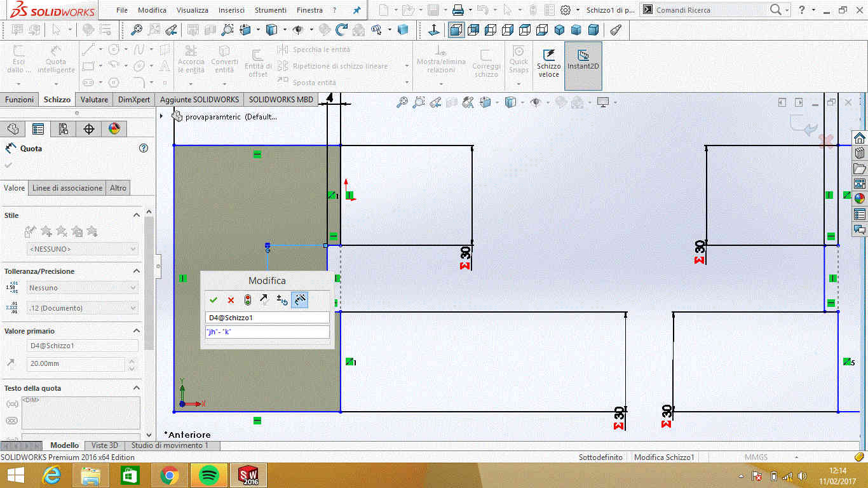Open Spotify from the taskbar
Viewport: 868px width, 488px height.
[208, 475]
